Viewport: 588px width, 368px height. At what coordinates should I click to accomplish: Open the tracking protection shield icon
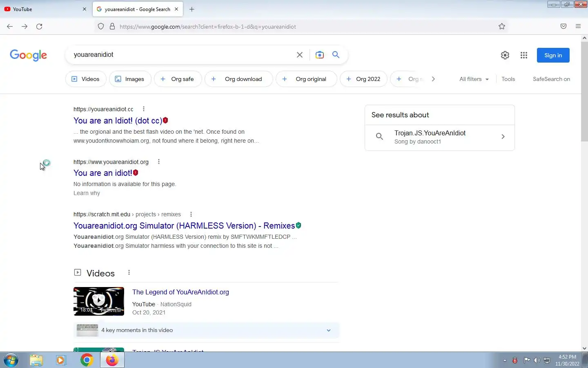pyautogui.click(x=101, y=27)
